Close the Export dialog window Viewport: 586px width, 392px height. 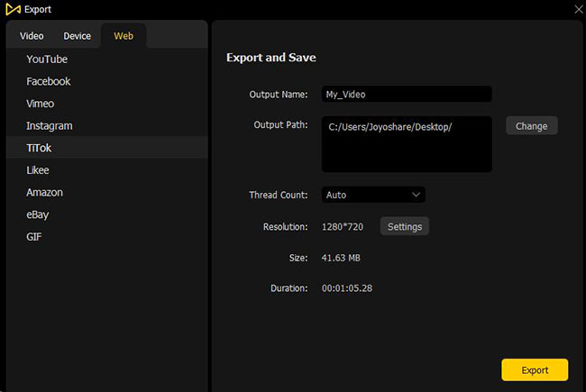579,9
